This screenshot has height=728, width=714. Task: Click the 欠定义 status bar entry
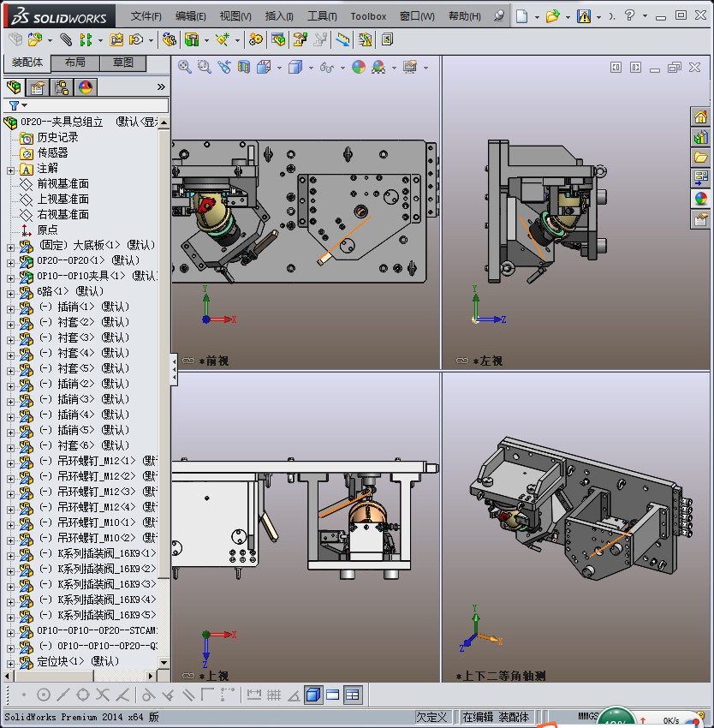431,718
